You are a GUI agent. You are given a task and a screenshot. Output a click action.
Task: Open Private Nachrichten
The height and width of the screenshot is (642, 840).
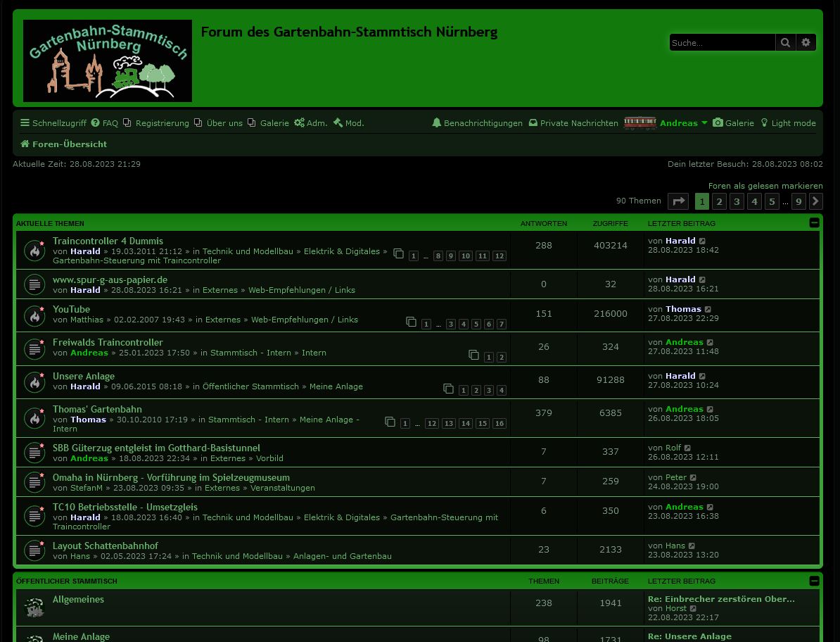(573, 123)
